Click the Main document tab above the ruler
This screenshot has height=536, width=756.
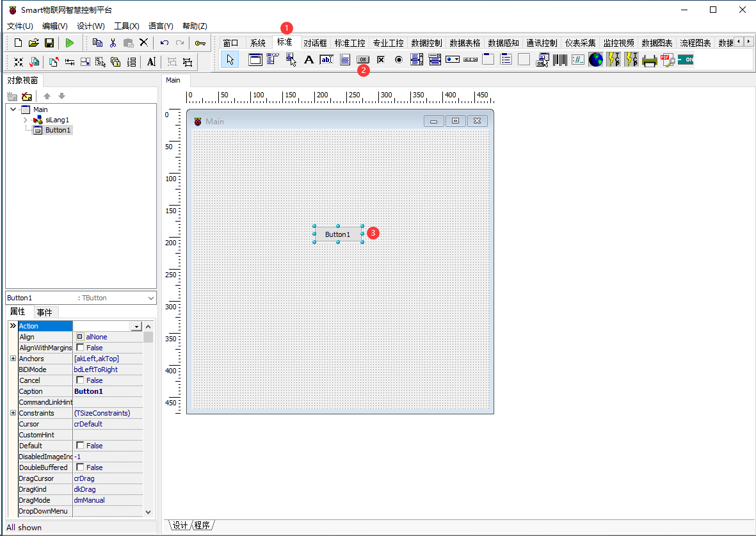(x=173, y=80)
